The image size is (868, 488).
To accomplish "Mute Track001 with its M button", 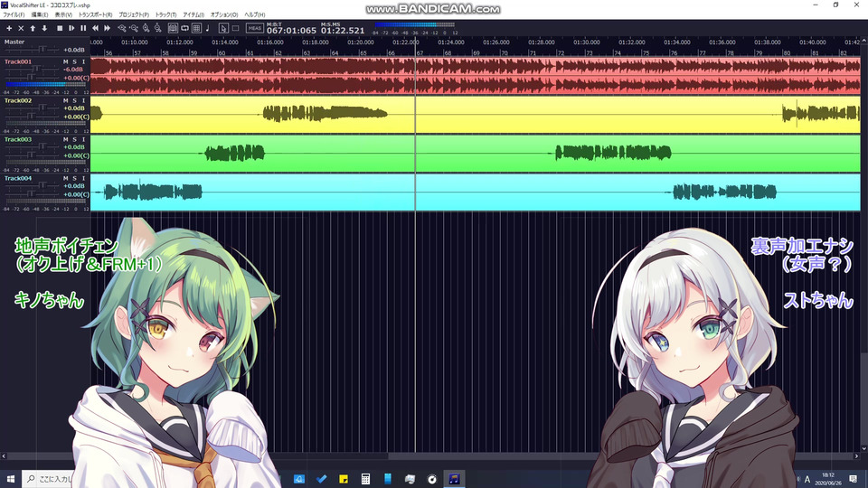I will click(x=66, y=62).
